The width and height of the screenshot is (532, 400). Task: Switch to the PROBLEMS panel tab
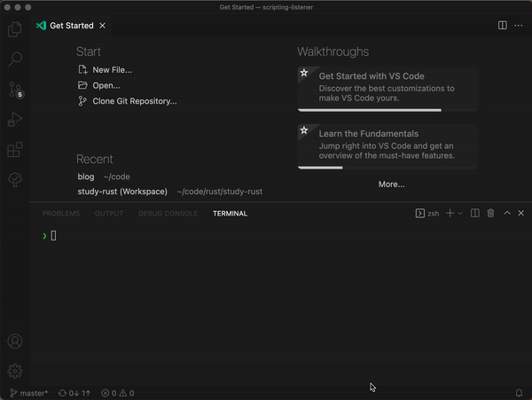[x=61, y=214]
